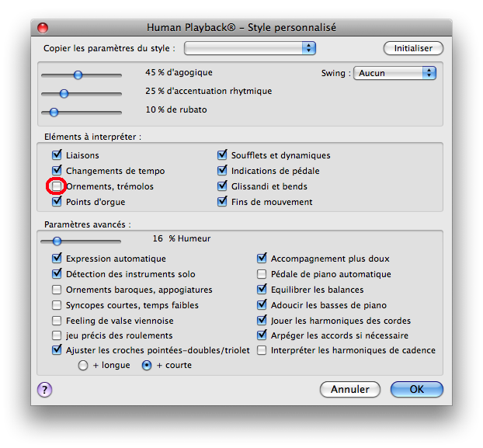Image resolution: width=483 pixels, height=448 pixels.
Task: Toggle Pédale de piano automatique checkbox
Action: pos(262,274)
